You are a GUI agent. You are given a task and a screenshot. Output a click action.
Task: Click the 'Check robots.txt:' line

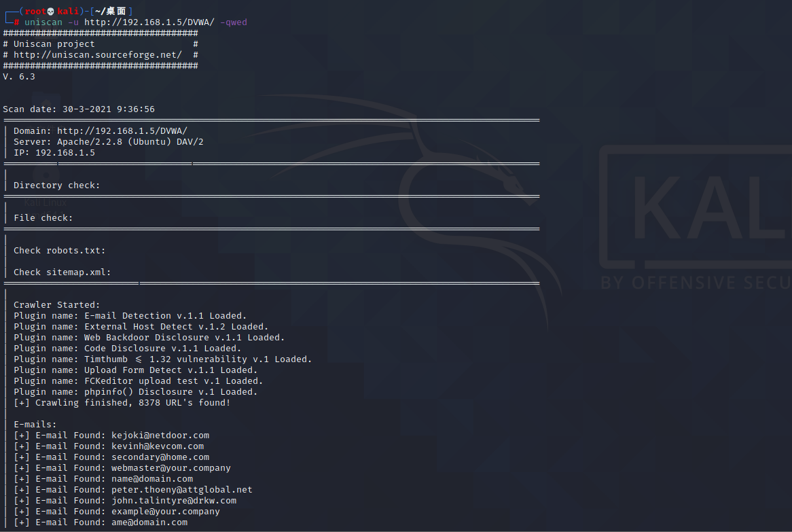[60, 251]
